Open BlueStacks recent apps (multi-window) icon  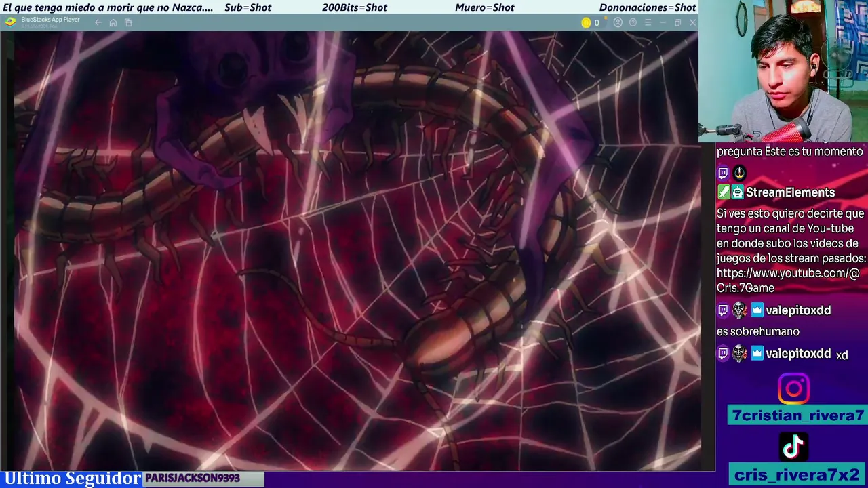tap(128, 22)
